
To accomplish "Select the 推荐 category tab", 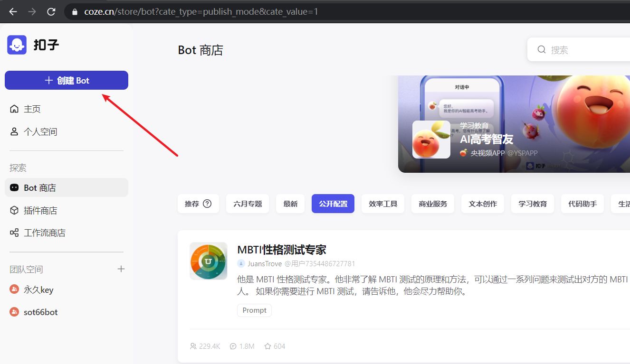I will (198, 204).
